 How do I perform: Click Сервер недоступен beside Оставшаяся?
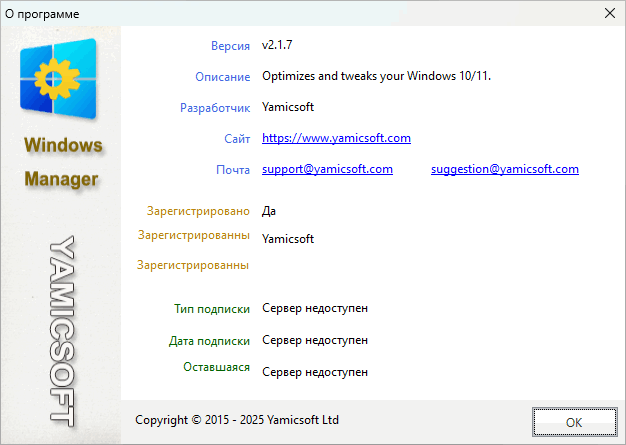[315, 372]
